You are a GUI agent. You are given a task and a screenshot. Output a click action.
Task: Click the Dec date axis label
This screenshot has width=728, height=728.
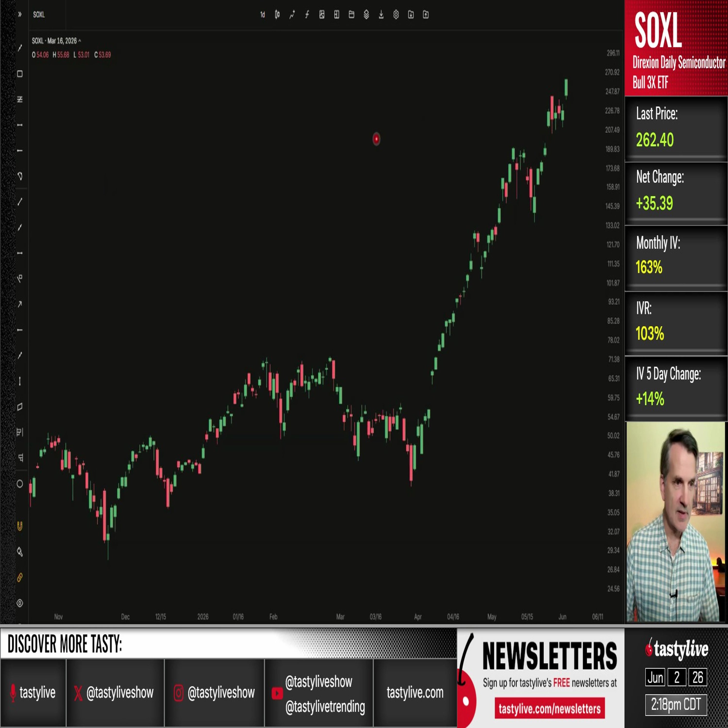point(125,617)
